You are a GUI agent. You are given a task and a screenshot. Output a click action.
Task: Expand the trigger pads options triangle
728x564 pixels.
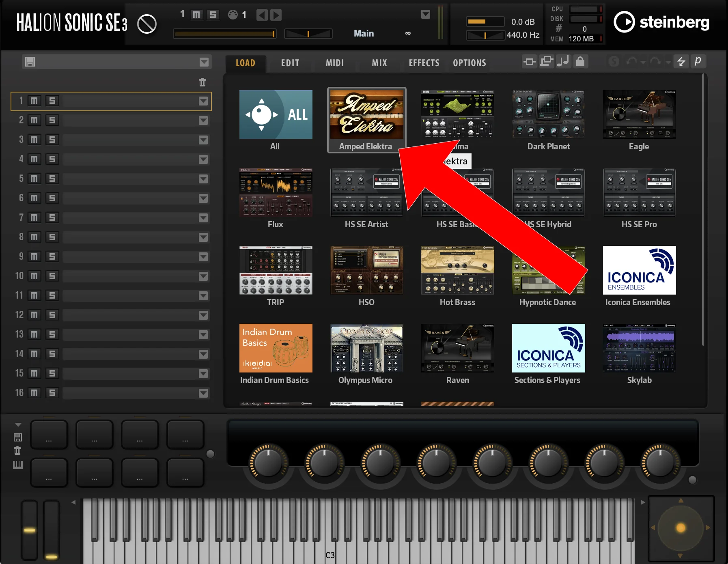point(18,424)
